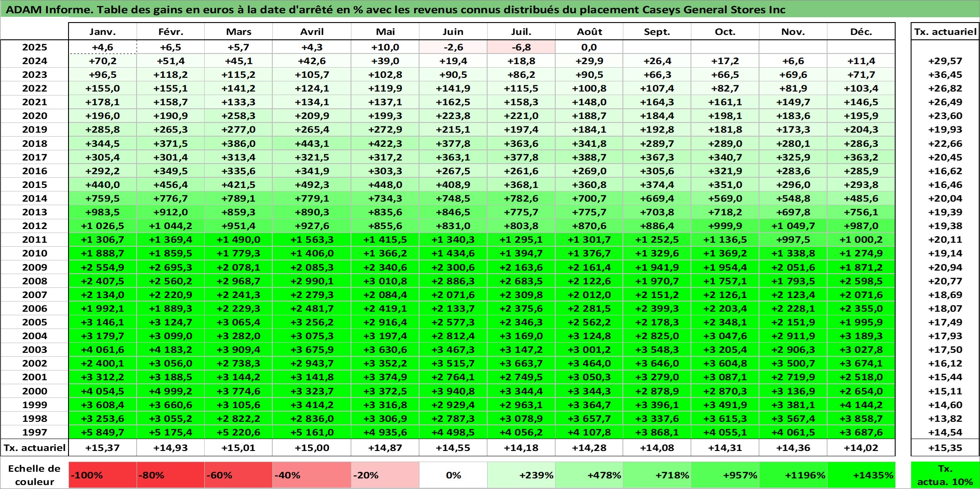The image size is (980, 489).
Task: Click +15,37 in the bottom Tx. actuariel row
Action: (x=103, y=448)
